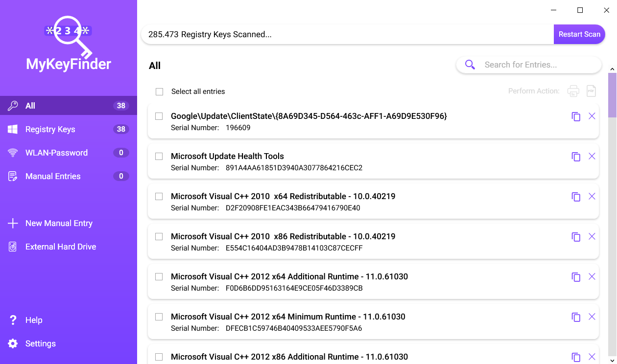Image resolution: width=617 pixels, height=364 pixels.
Task: Click serial E554C16404AD3B9478B14103C87CECFF
Action: (x=294, y=248)
